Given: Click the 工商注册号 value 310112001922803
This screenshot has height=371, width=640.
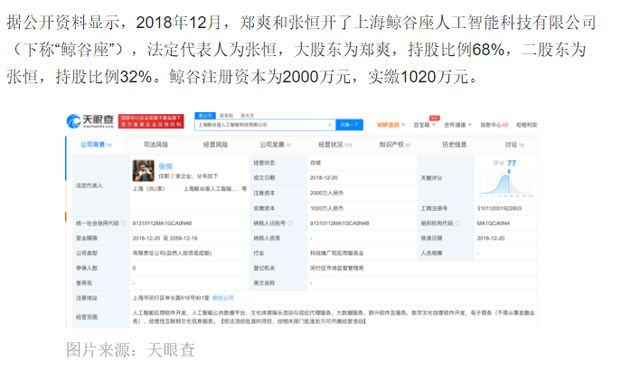Looking at the screenshot, I should (499, 208).
